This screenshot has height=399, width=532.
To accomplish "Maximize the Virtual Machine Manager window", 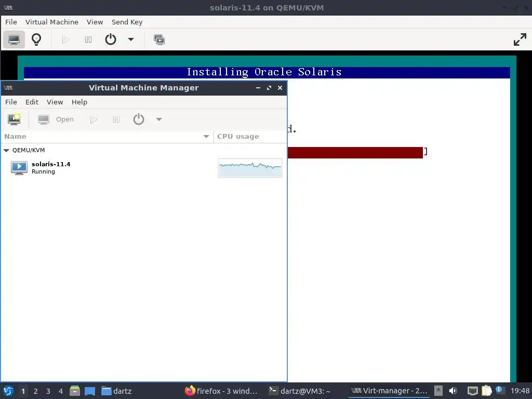I will click(269, 88).
